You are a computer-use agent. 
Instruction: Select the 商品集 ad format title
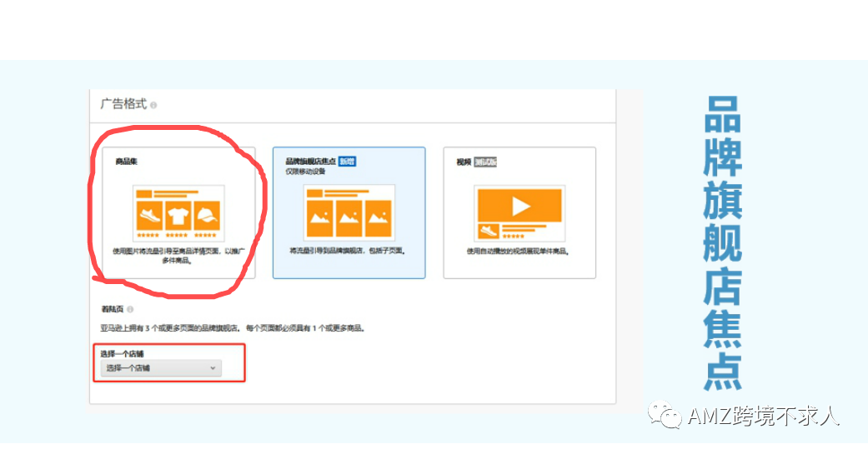[x=127, y=162]
